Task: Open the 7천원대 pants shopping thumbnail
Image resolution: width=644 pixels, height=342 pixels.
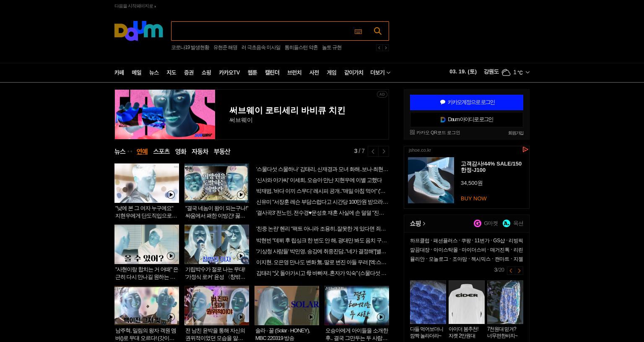Action: (x=505, y=302)
